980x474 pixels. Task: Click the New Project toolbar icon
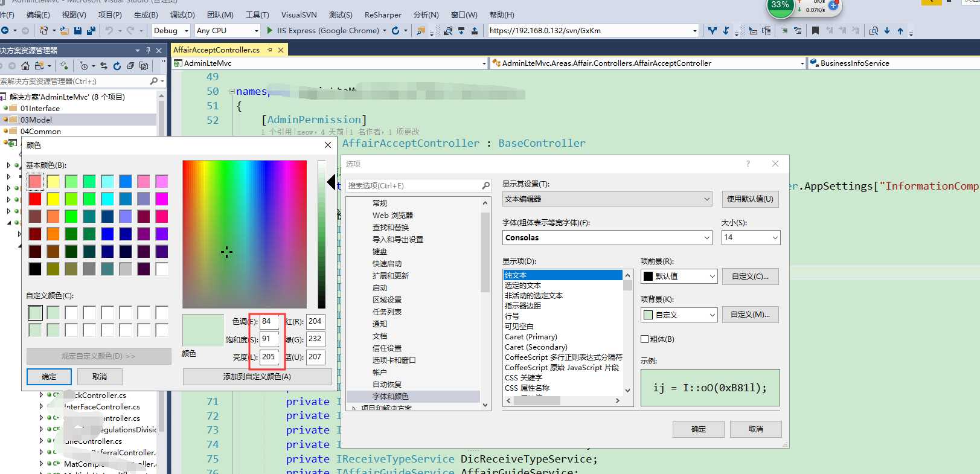point(43,30)
